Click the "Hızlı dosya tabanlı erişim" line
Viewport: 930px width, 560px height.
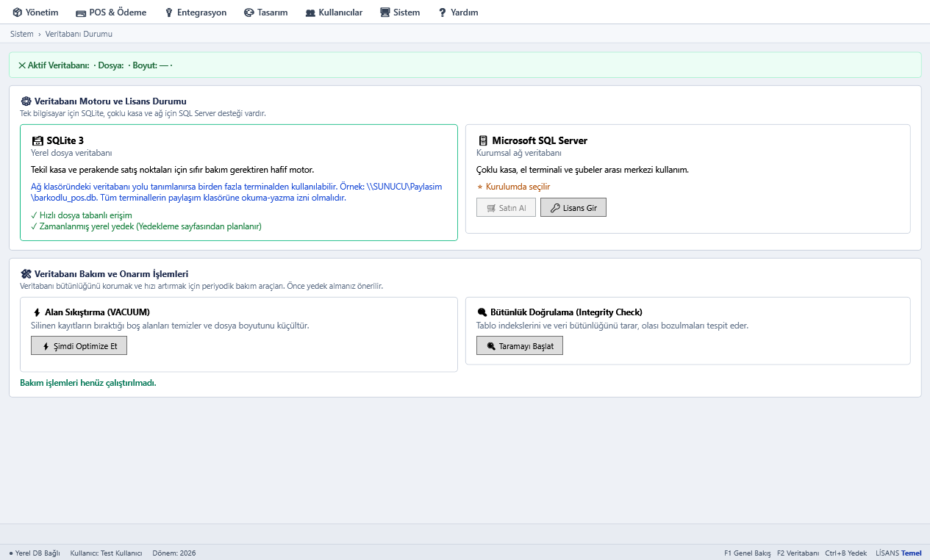(82, 215)
